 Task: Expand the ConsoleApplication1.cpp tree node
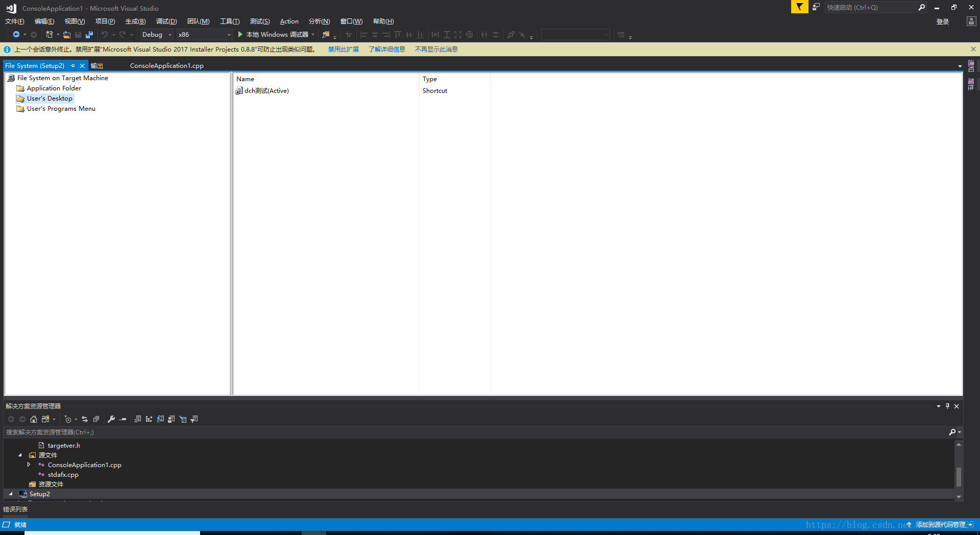pyautogui.click(x=29, y=465)
